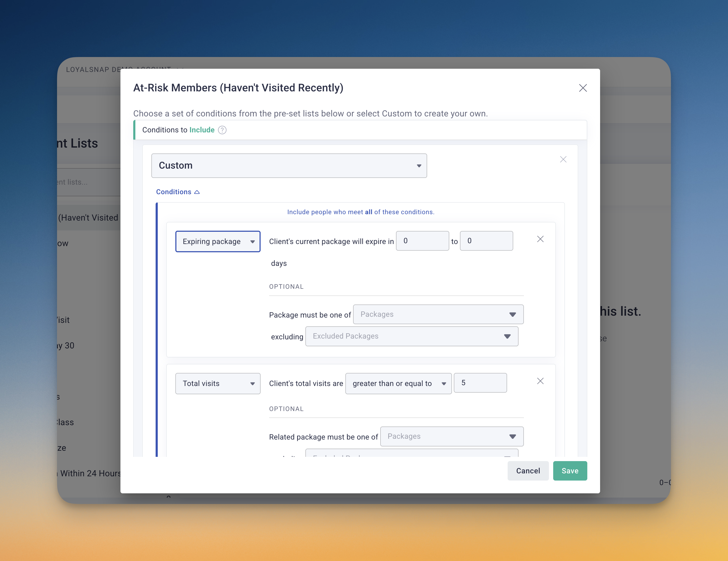Click the total visits value field
The image size is (728, 561).
480,383
